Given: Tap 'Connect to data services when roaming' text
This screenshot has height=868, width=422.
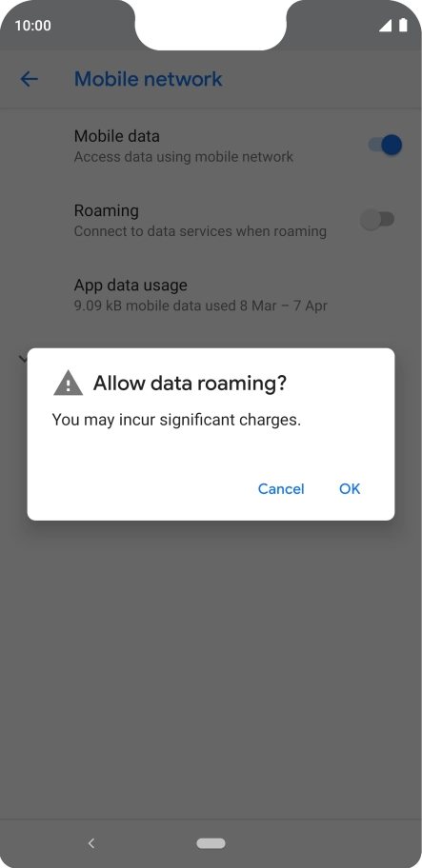Looking at the screenshot, I should pyautogui.click(x=200, y=231).
